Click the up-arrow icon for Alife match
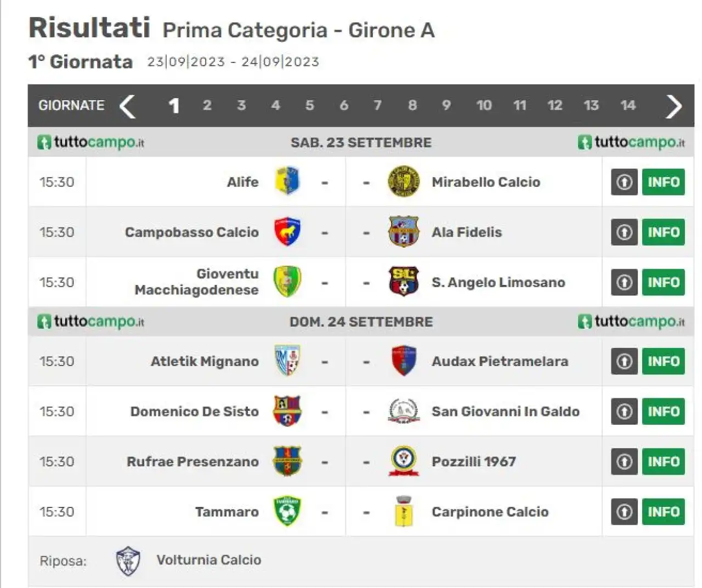 [624, 182]
